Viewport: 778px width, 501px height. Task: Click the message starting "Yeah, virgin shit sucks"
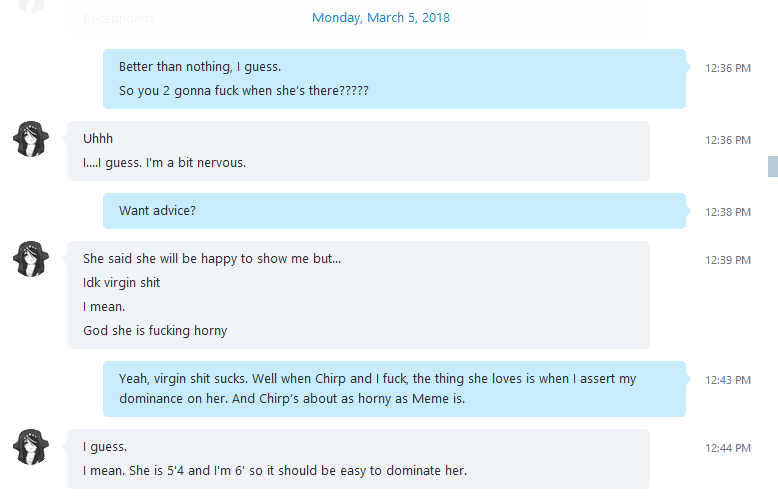coord(377,389)
